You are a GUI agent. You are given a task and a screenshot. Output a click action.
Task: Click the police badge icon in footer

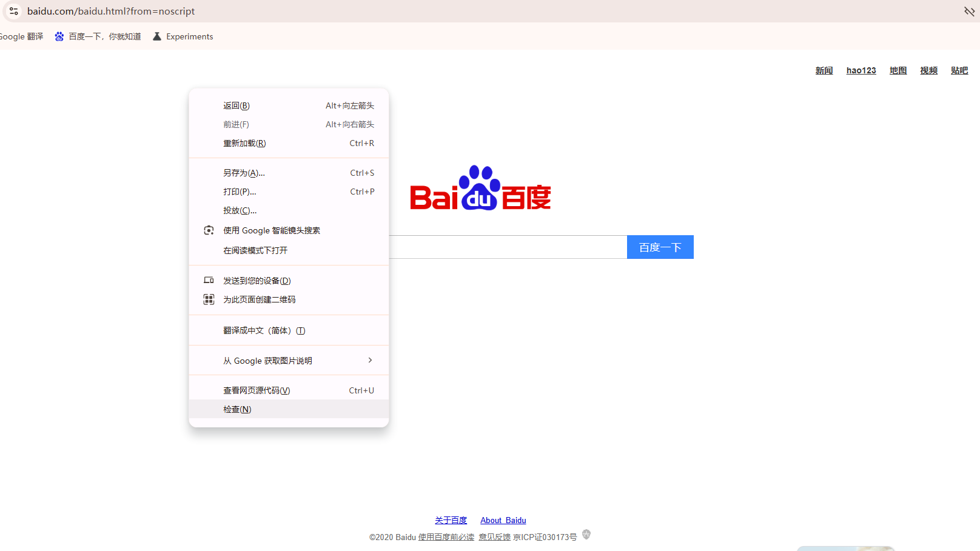click(x=586, y=535)
